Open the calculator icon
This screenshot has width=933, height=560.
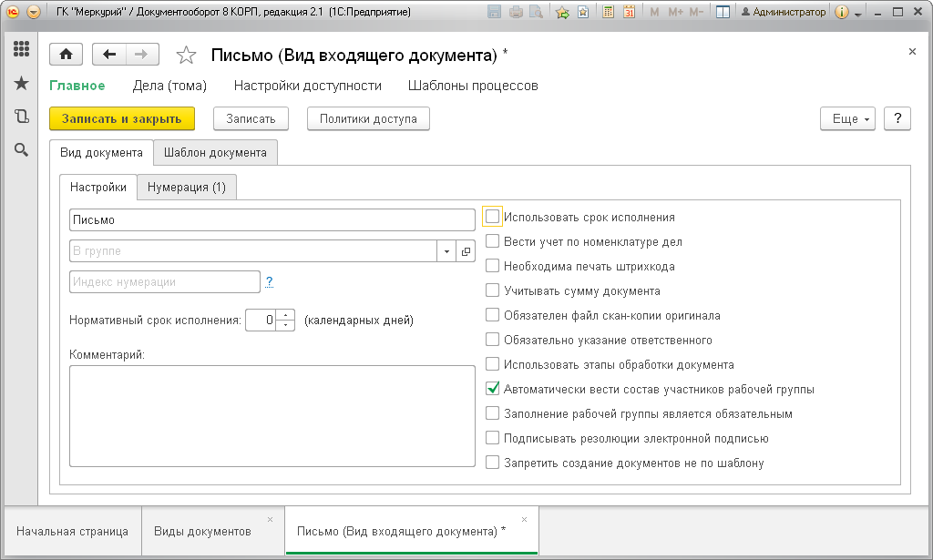[x=608, y=12]
